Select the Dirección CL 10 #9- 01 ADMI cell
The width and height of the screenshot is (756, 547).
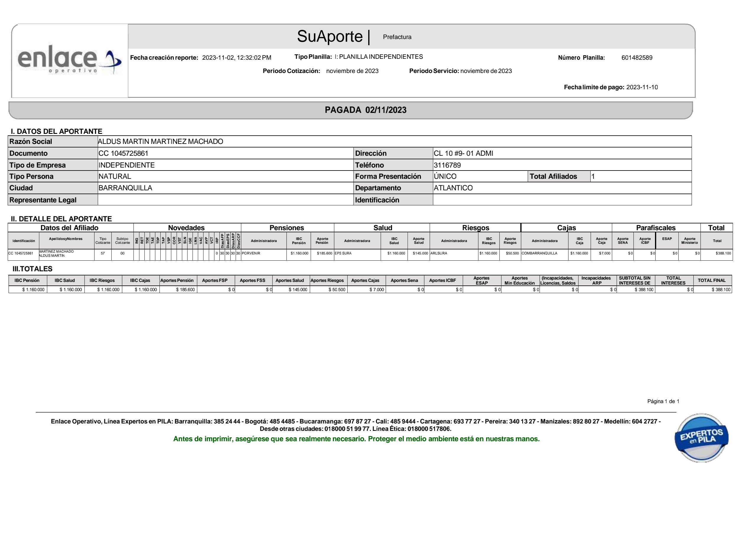point(463,153)
